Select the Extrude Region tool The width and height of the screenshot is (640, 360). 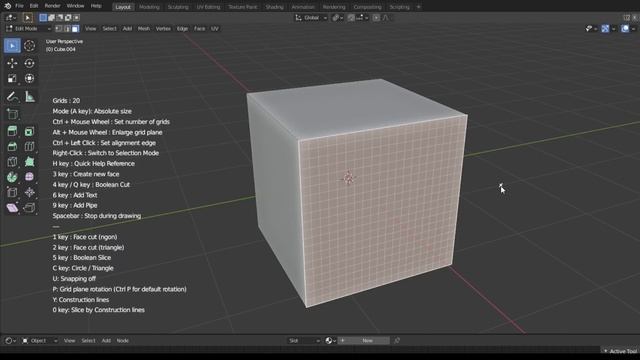pyautogui.click(x=12, y=131)
